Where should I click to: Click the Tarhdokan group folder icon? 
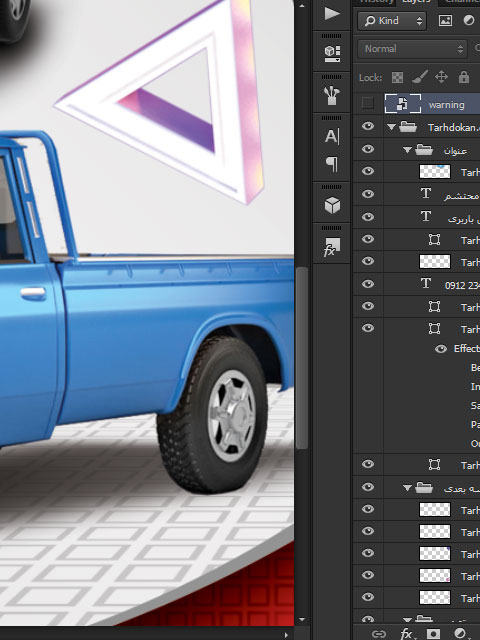click(x=407, y=127)
